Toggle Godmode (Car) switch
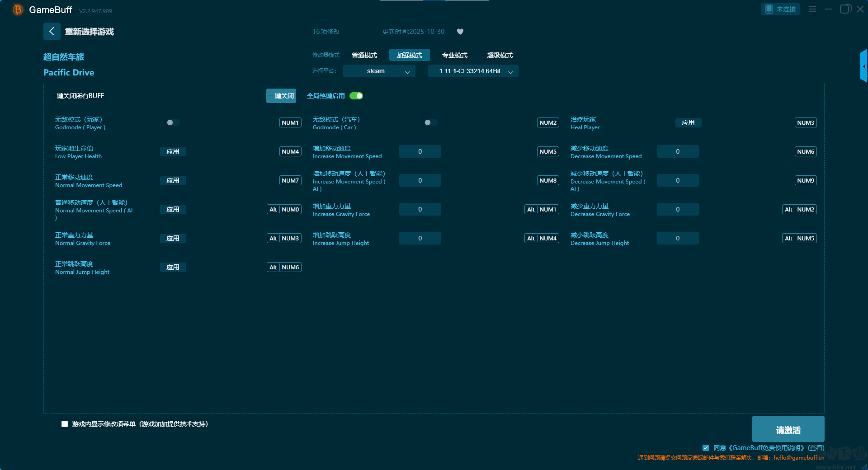 [430, 122]
